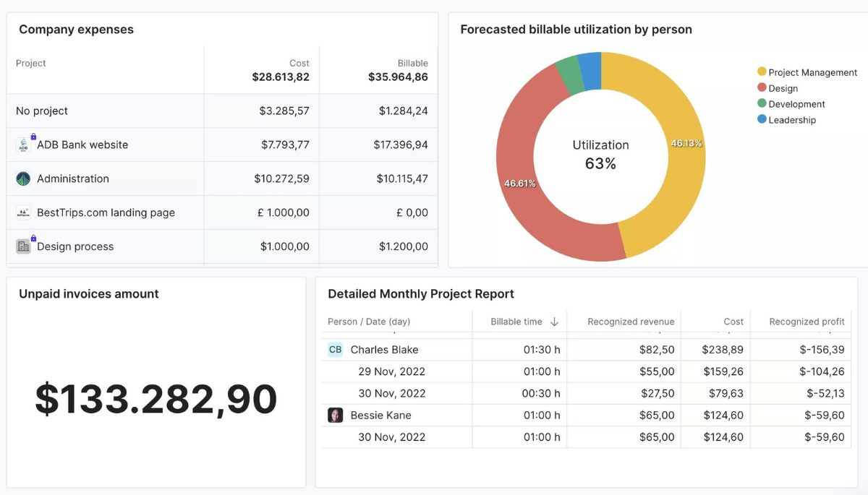Click the $133.282,90 unpaid invoices amount
Image resolution: width=868 pixels, height=495 pixels.
tap(156, 399)
